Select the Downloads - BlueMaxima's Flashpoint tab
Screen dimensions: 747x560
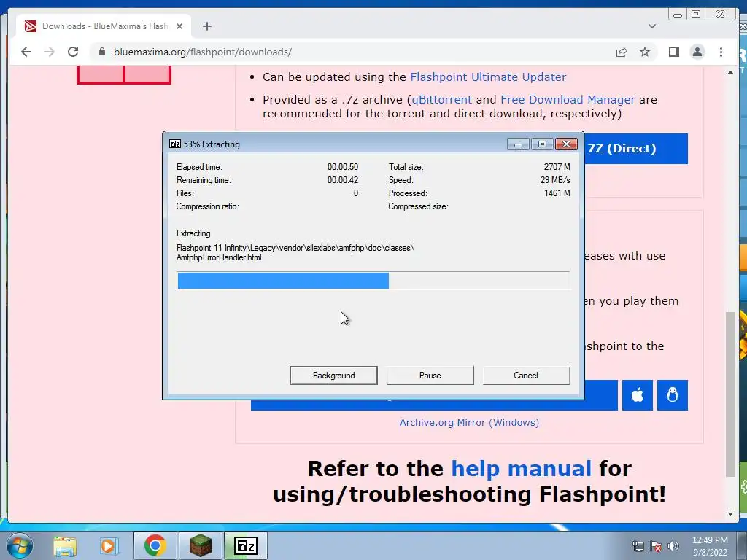coord(104,26)
